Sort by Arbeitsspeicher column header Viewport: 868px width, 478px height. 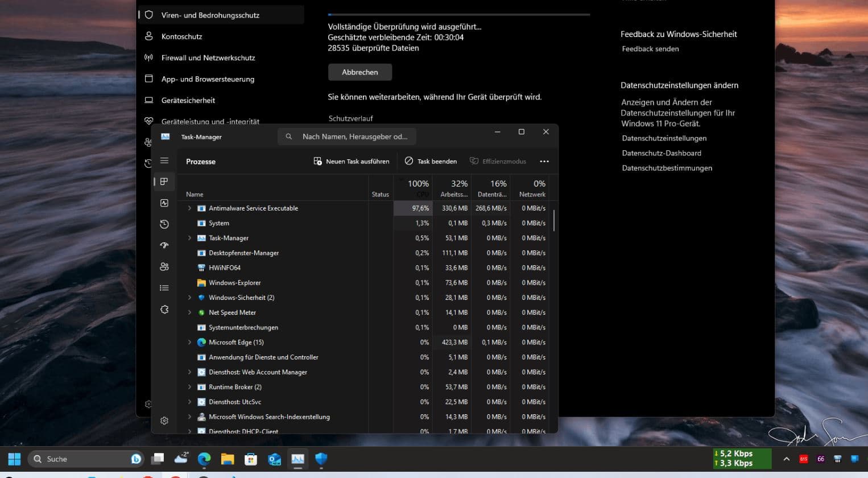click(452, 188)
